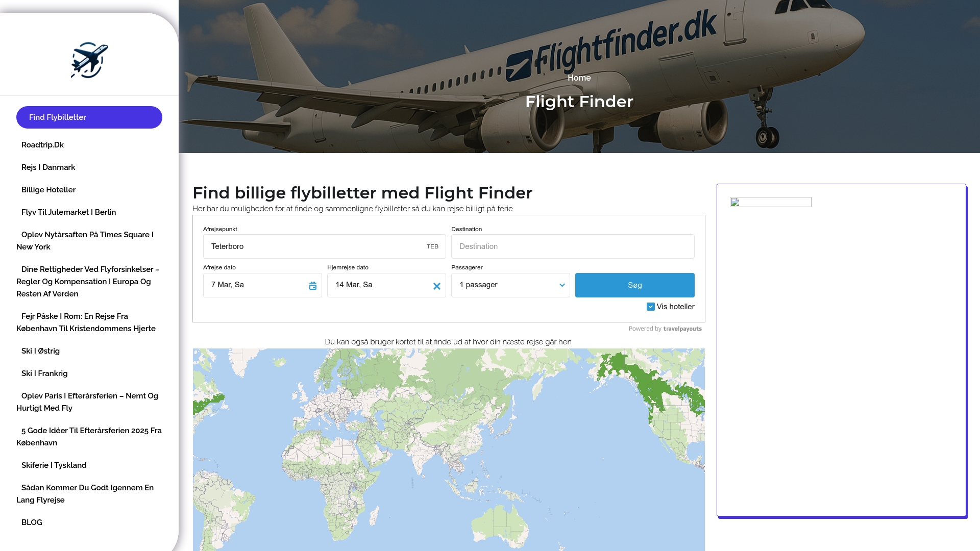Click the travelpayouts powered-by link

pyautogui.click(x=682, y=329)
